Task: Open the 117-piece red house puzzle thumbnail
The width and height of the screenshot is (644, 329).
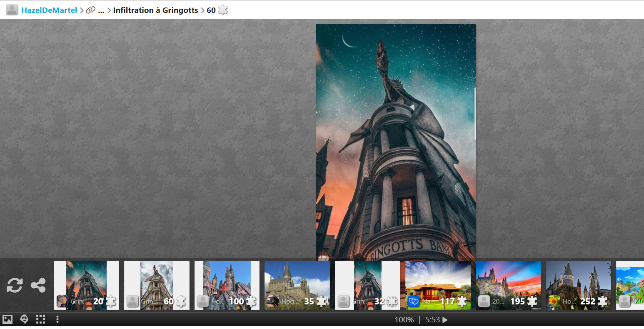Action: point(438,285)
